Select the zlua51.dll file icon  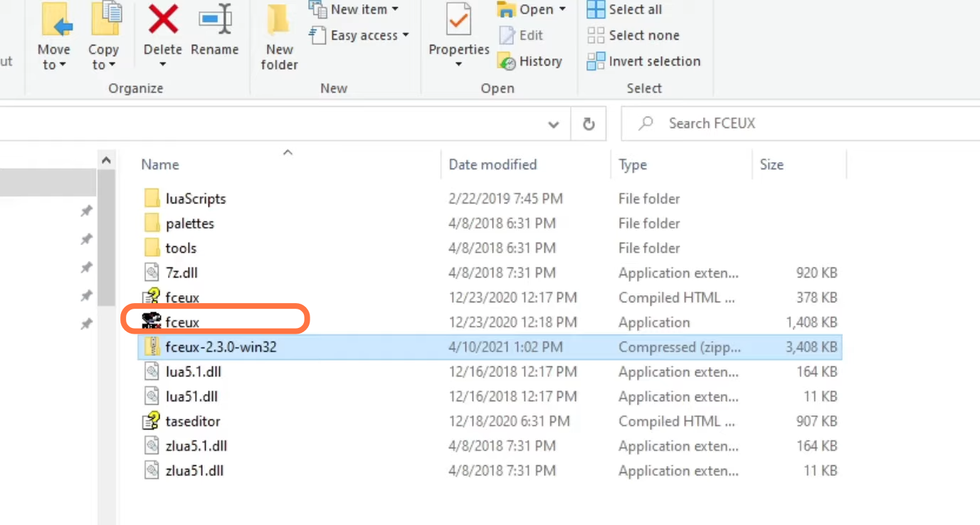point(152,471)
